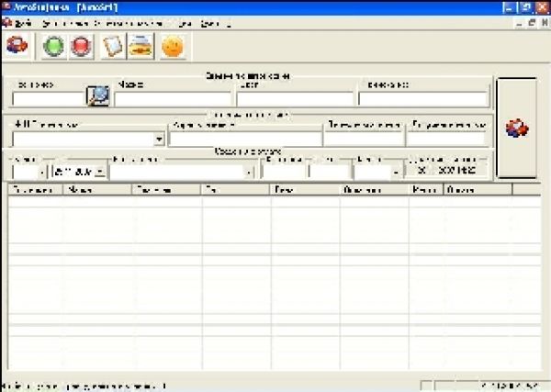Open the notepad sheet toolbar icon

coord(113,45)
